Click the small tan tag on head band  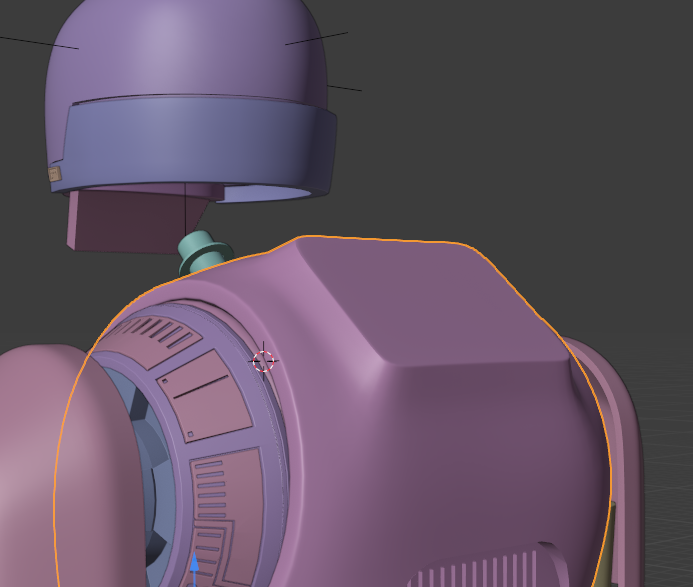point(55,174)
